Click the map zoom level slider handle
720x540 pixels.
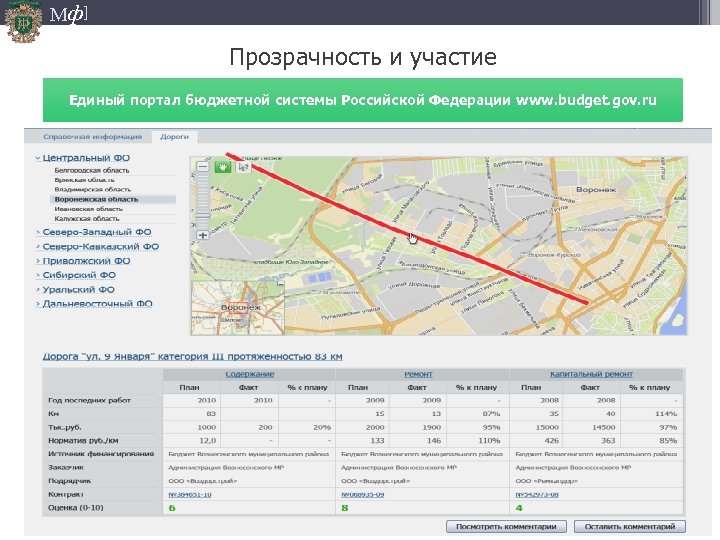click(202, 215)
